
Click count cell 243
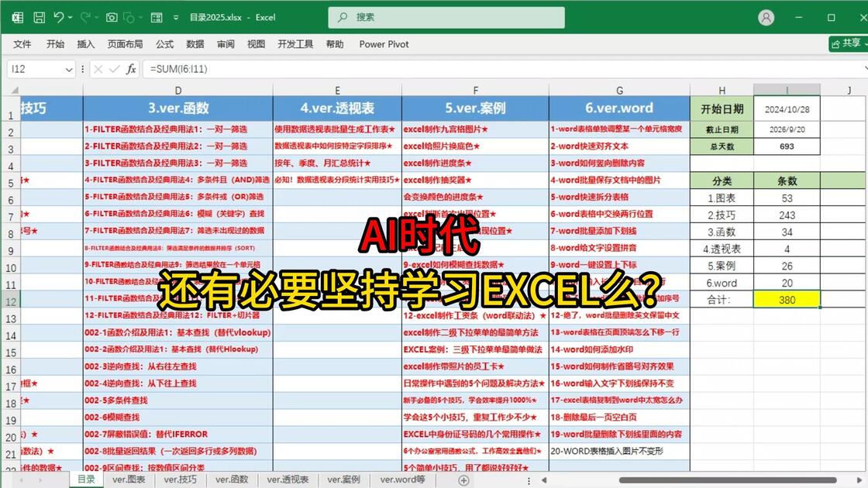787,215
